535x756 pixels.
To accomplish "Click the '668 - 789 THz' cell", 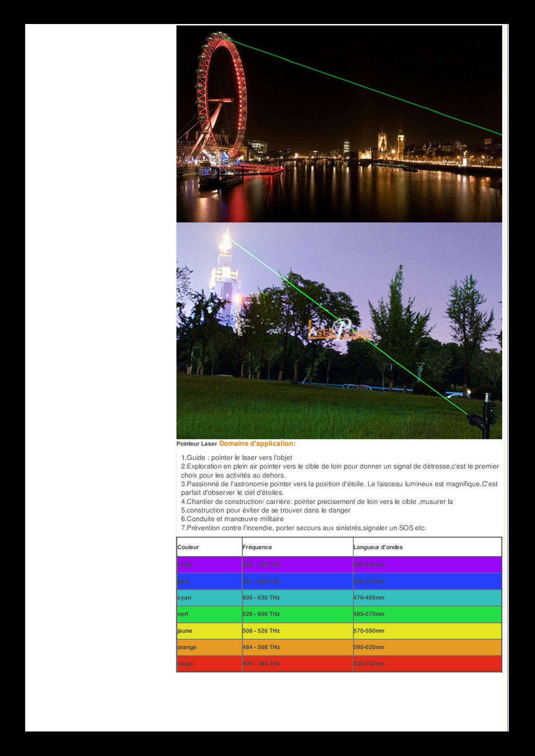I will 297,564.
